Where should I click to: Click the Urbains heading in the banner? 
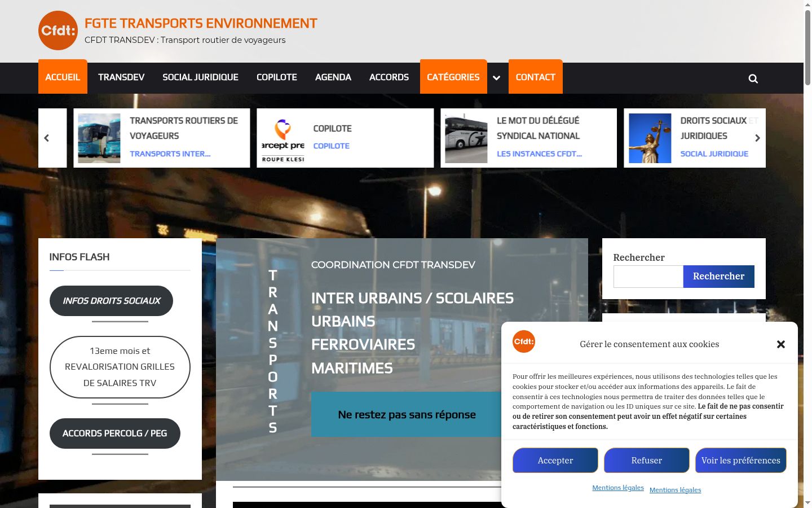point(343,321)
